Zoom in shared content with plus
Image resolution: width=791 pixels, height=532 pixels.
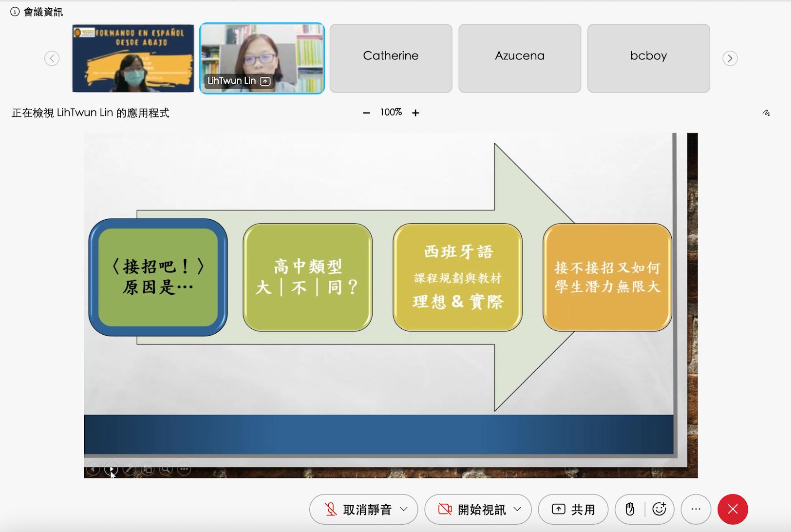tap(415, 113)
